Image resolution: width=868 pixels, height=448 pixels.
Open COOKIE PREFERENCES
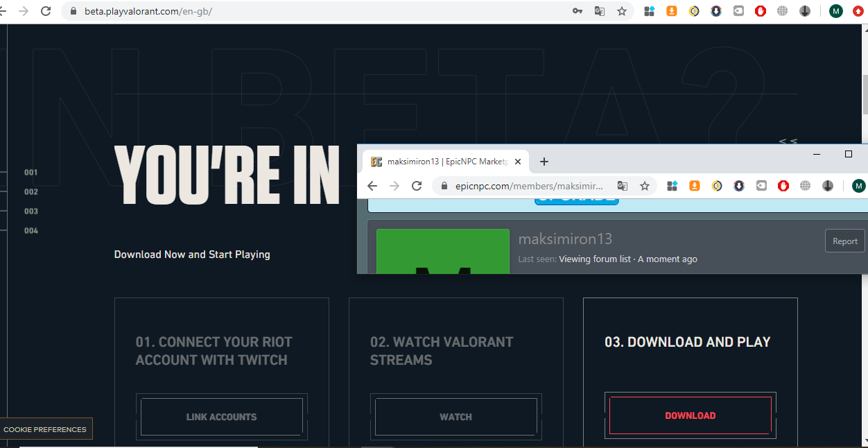(45, 429)
